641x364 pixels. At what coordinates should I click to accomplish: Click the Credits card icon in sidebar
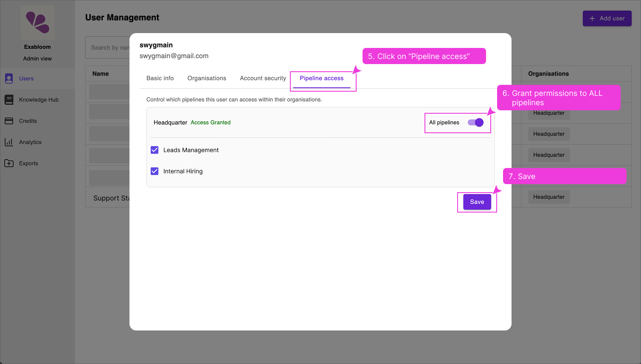9,120
